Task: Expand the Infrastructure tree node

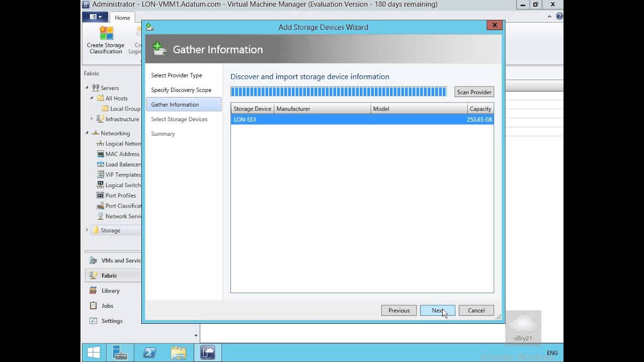Action: tap(92, 119)
